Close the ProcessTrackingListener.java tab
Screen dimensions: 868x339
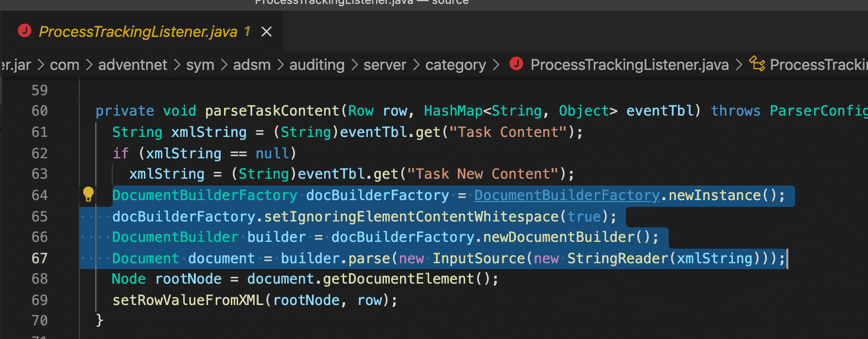tap(266, 32)
